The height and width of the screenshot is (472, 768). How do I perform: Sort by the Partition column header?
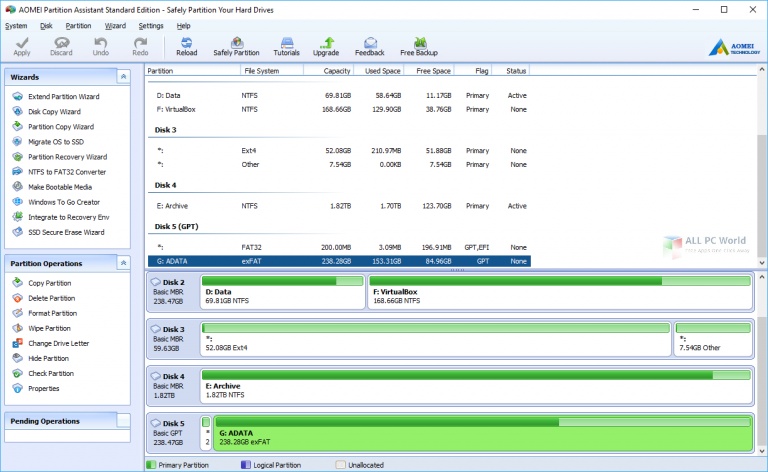point(193,71)
